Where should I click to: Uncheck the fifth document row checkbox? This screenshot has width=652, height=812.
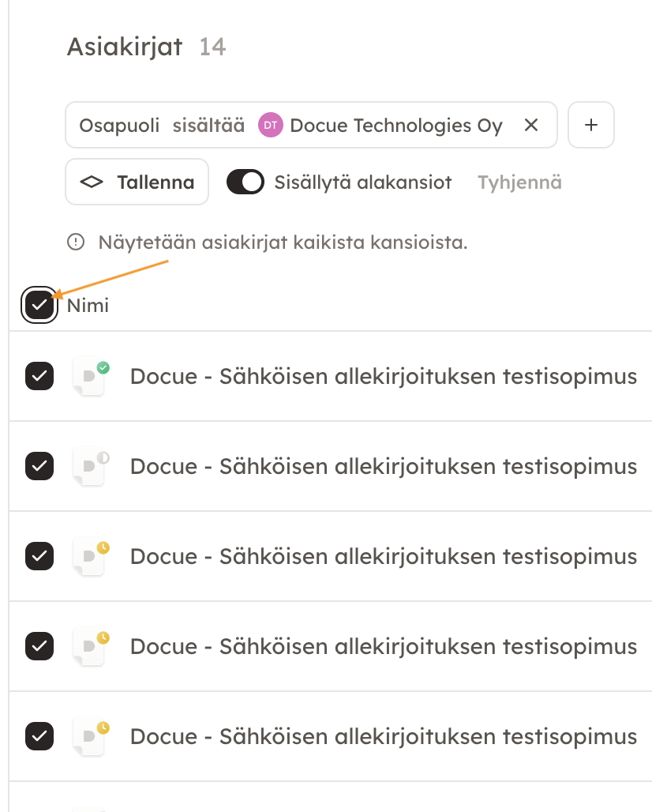click(39, 736)
